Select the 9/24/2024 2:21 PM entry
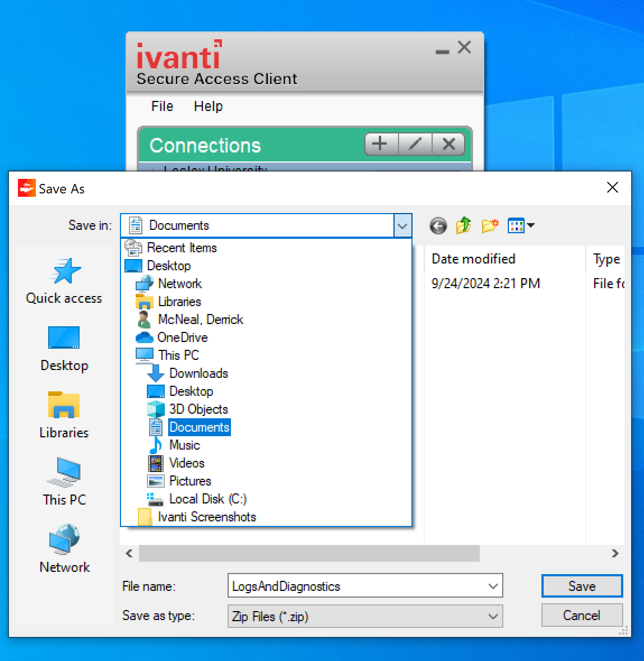This screenshot has width=644, height=661. (485, 284)
